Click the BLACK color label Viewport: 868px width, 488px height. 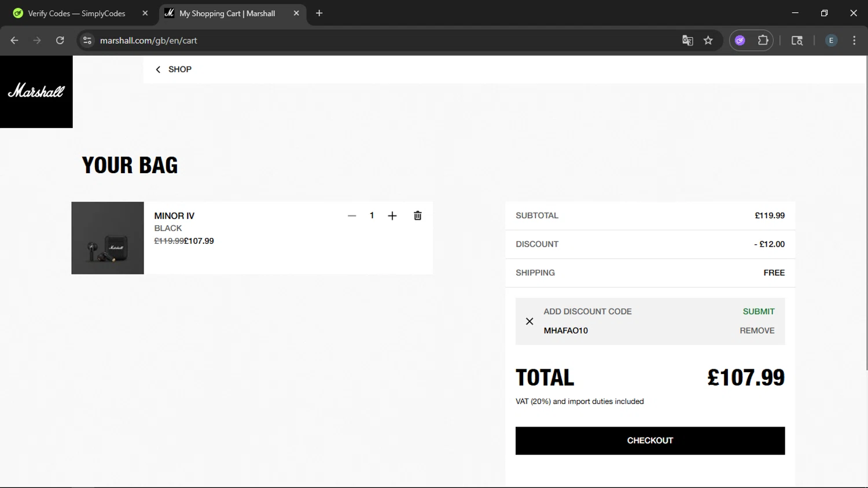point(168,228)
